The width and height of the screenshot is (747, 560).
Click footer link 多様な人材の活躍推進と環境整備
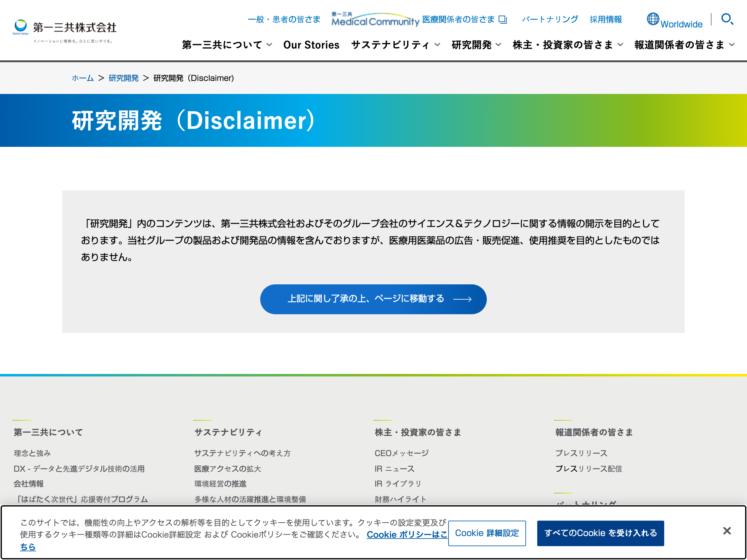point(250,499)
